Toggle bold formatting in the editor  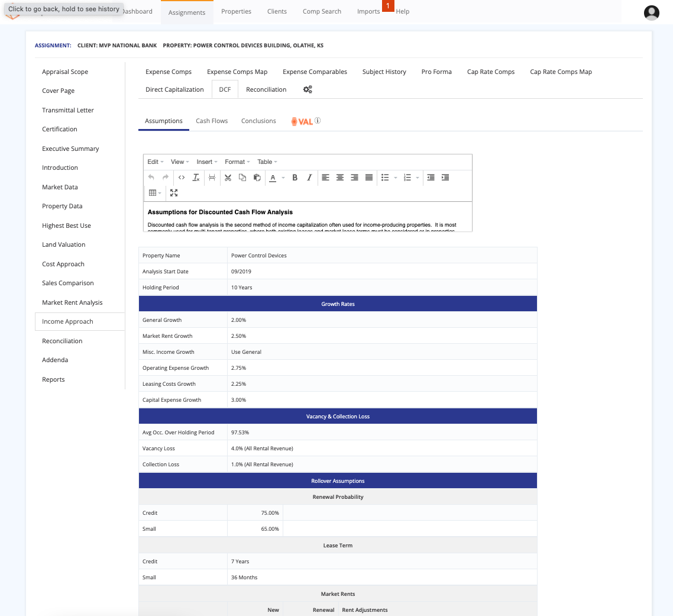point(295,177)
